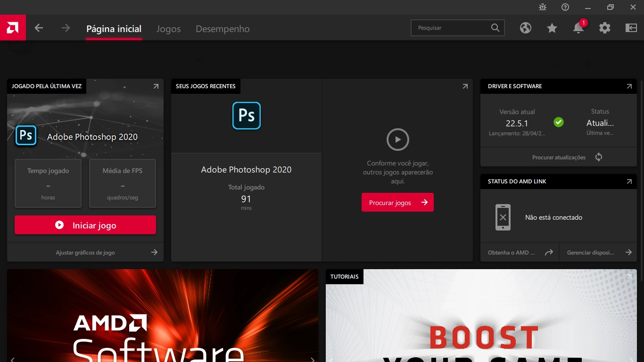Screen dimensions: 644x362
Task: Expand the Jogado pela última vez card
Action: tap(156, 86)
